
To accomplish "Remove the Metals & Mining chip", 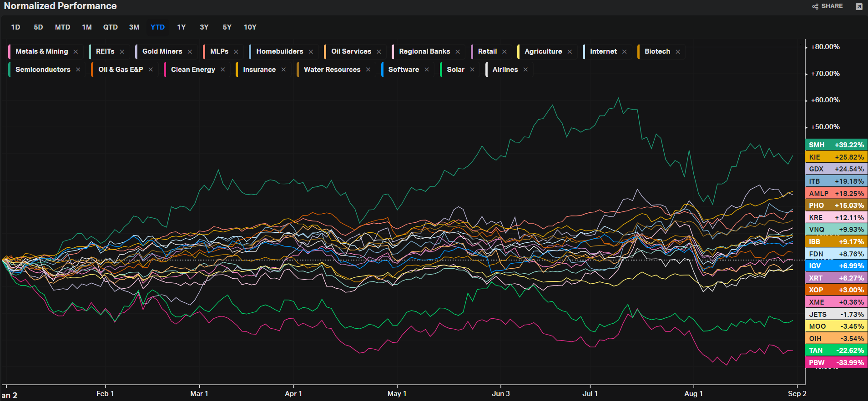I will (x=76, y=52).
